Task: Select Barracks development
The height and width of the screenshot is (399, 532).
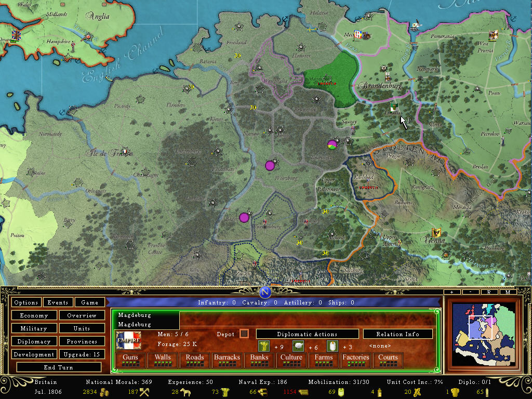Action: tap(227, 360)
